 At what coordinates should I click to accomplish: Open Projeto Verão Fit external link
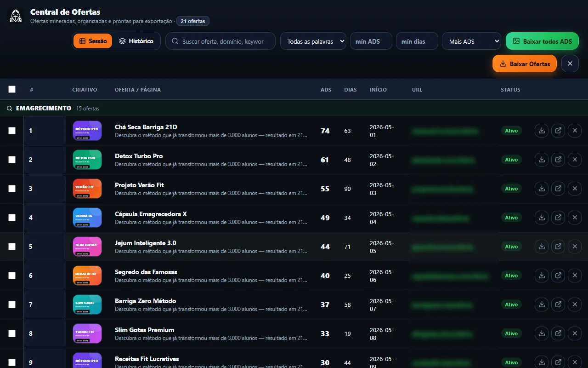(x=558, y=189)
